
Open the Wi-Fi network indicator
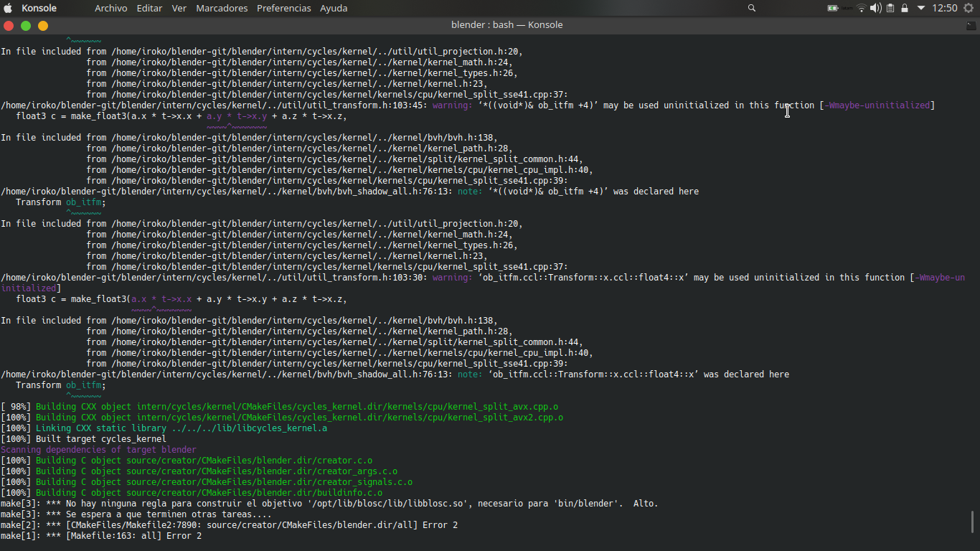tap(862, 8)
